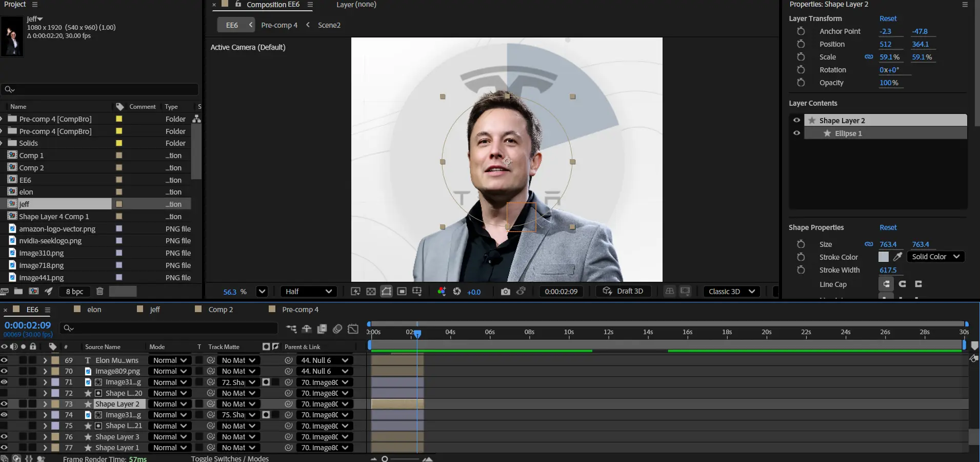The height and width of the screenshot is (462, 980).
Task: Open the Stroke Color swatch
Action: (883, 257)
